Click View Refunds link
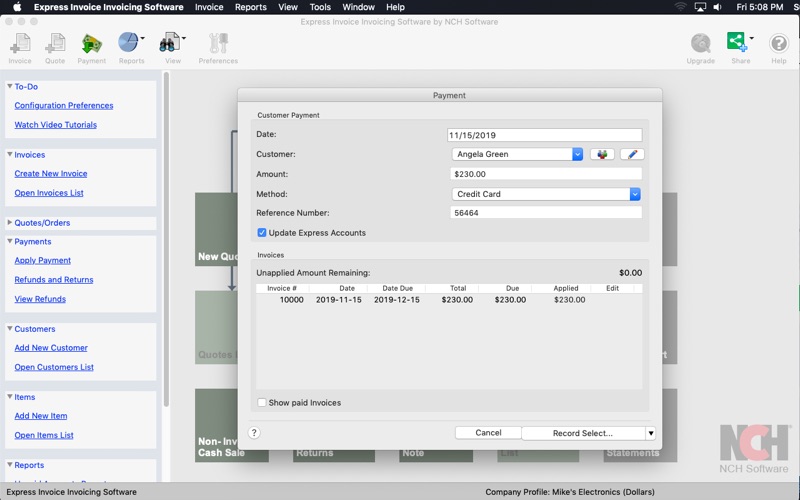Viewport: 800px width, 500px height. (x=40, y=299)
